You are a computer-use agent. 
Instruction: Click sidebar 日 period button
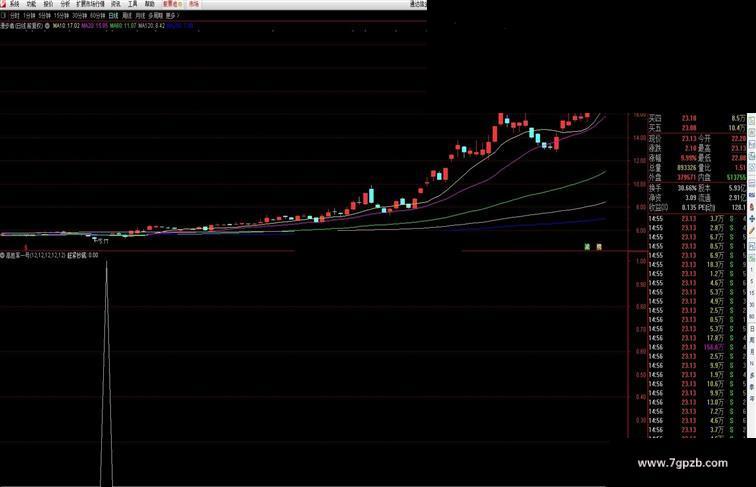pos(752,329)
